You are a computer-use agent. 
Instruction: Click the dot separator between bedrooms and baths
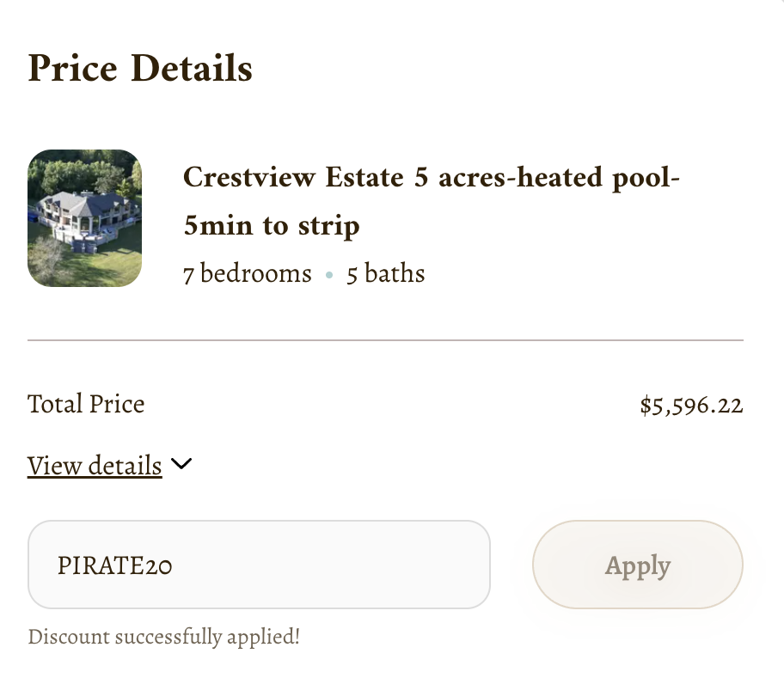tap(329, 276)
